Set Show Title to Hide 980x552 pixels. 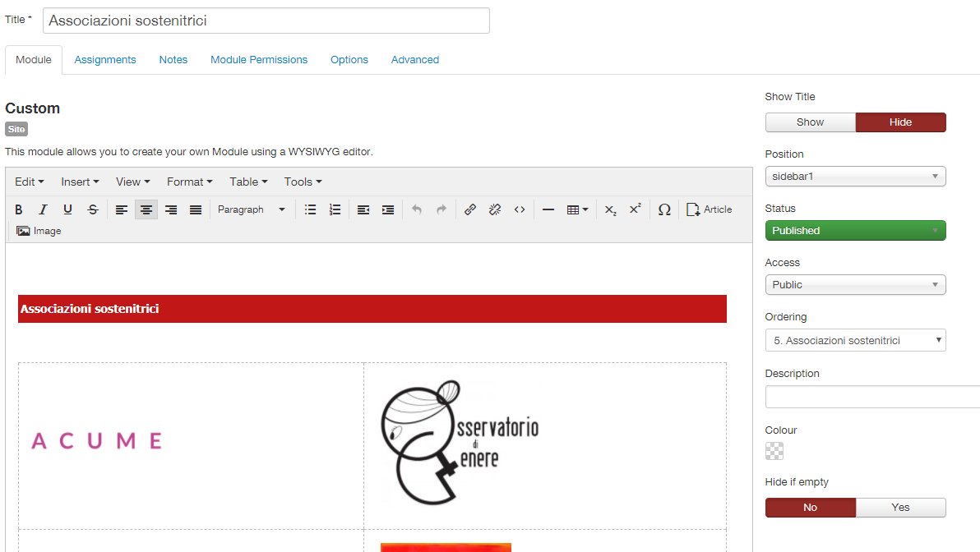point(900,122)
